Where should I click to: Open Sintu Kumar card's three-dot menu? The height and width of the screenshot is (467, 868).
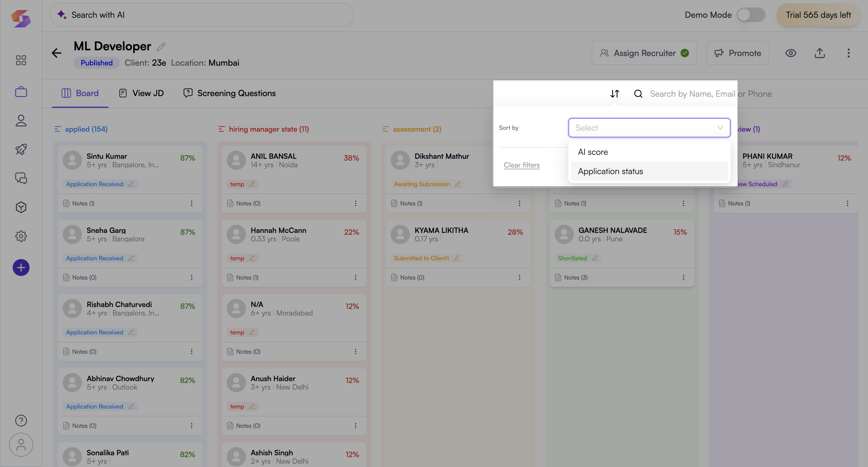191,203
